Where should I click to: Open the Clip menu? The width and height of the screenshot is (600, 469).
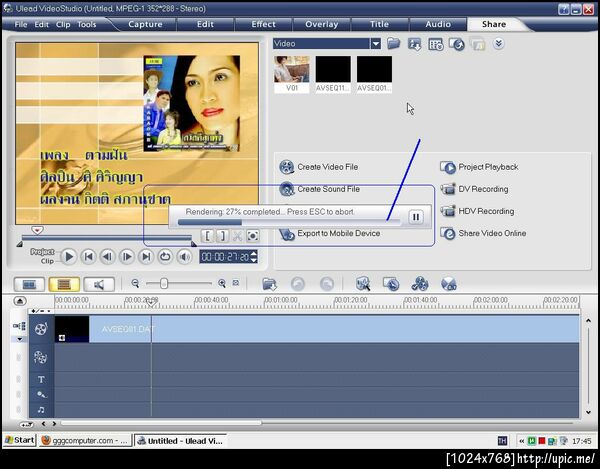pyautogui.click(x=63, y=24)
